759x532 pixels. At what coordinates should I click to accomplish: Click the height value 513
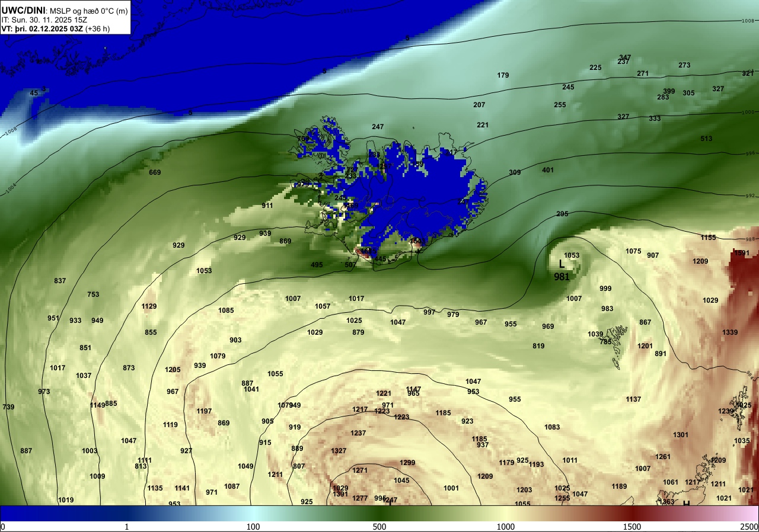pos(706,139)
